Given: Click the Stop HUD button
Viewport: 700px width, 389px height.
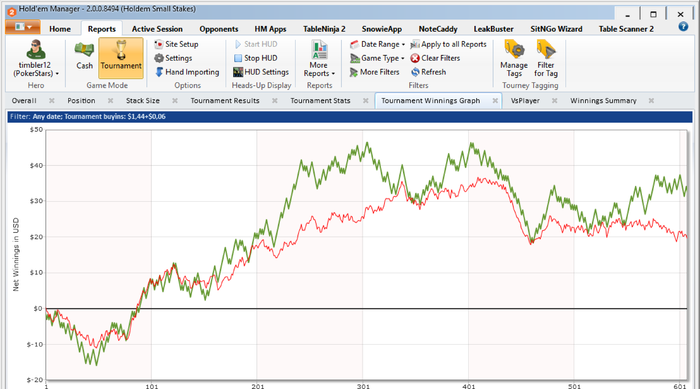Looking at the screenshot, I should pyautogui.click(x=255, y=58).
